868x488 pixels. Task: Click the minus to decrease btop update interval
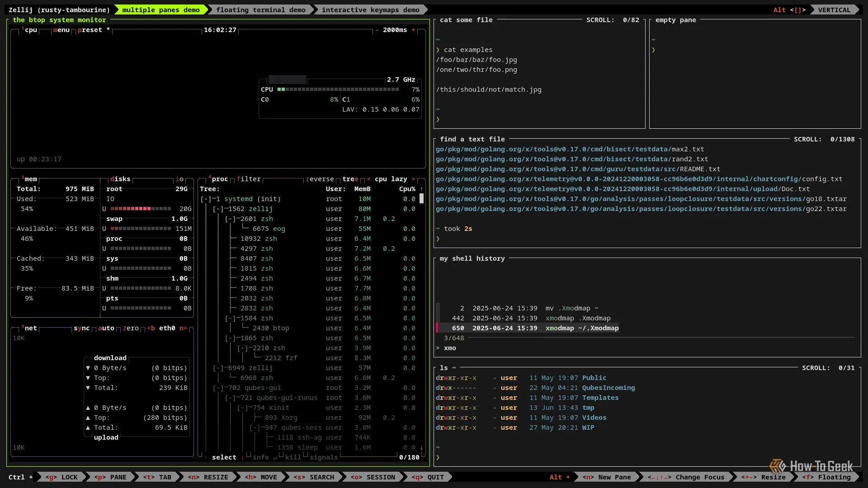click(x=377, y=30)
